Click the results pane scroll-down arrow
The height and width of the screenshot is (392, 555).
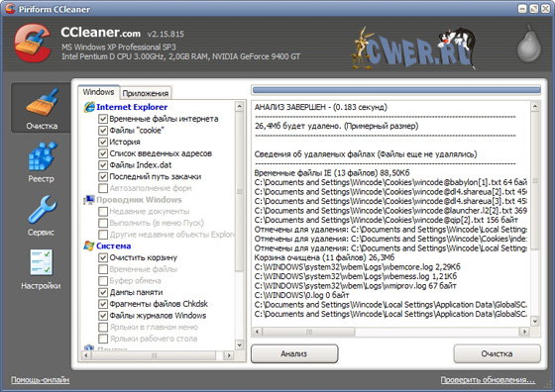point(535,321)
